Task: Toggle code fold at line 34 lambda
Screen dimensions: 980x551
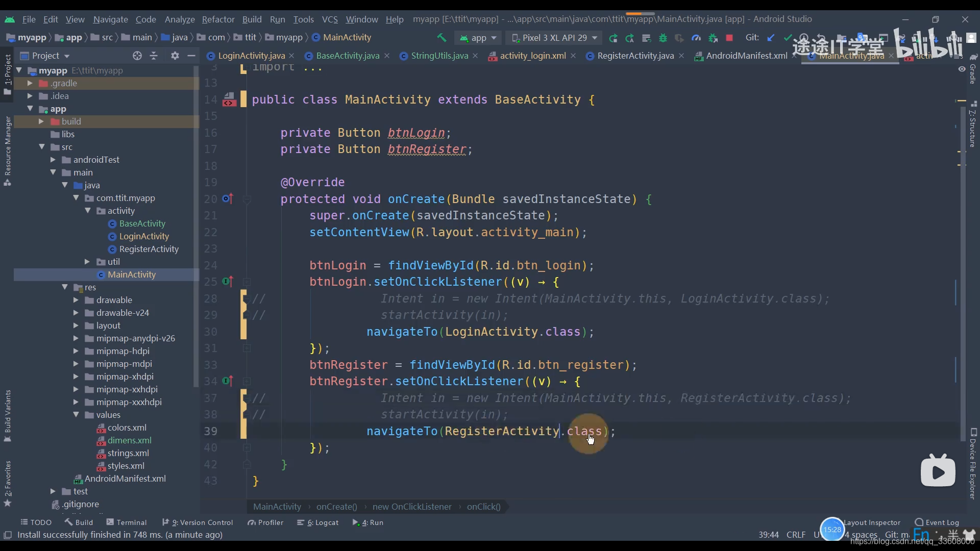Action: tap(247, 381)
